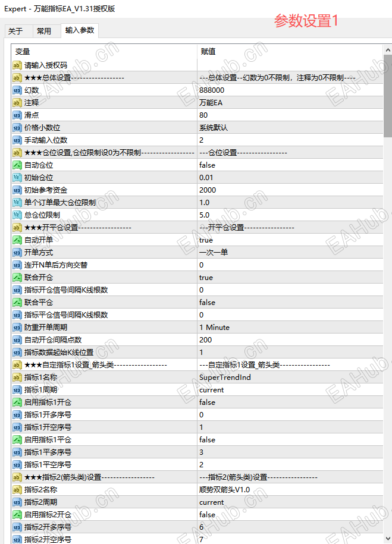This screenshot has width=392, height=544.
Task: Click the boolean icon next to 启用指标2开仓
Action: click(17, 515)
